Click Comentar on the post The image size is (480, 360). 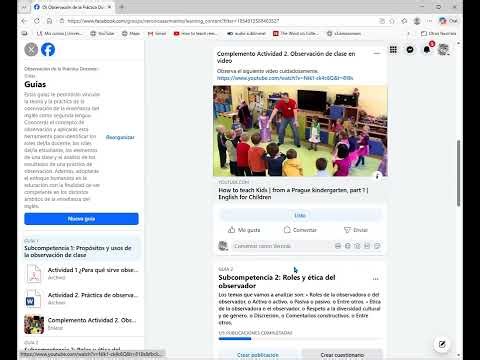click(300, 230)
